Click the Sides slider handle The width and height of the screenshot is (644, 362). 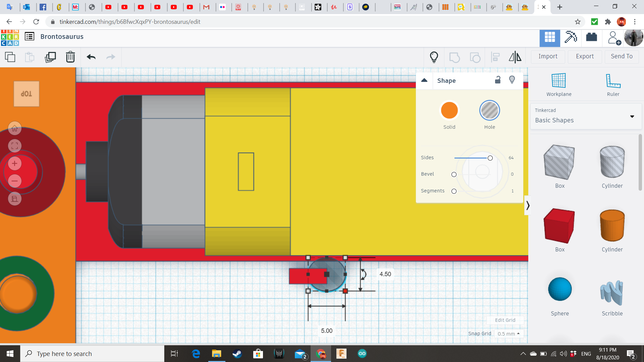pyautogui.click(x=490, y=158)
